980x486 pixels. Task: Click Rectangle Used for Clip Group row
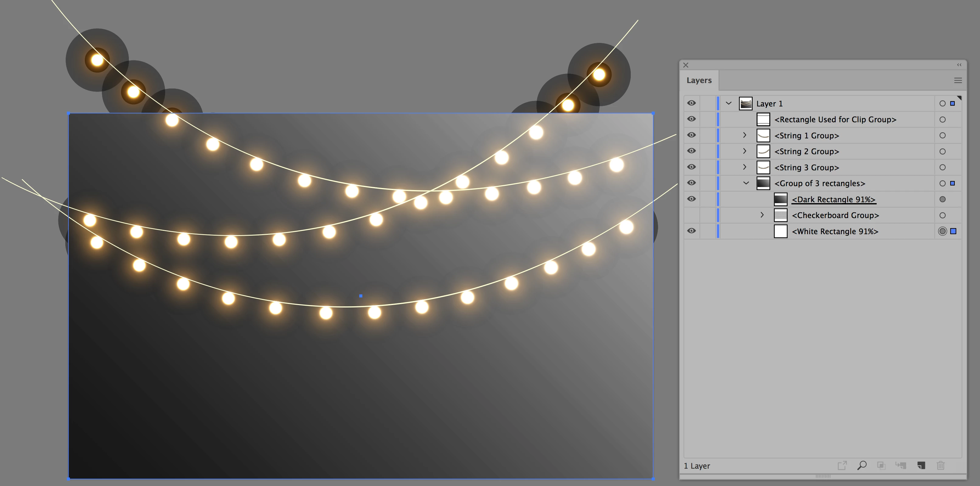coord(835,120)
